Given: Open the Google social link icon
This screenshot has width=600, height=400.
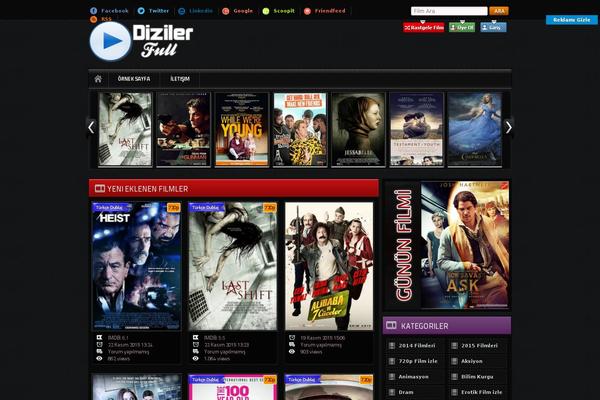Looking at the screenshot, I should tap(226, 11).
